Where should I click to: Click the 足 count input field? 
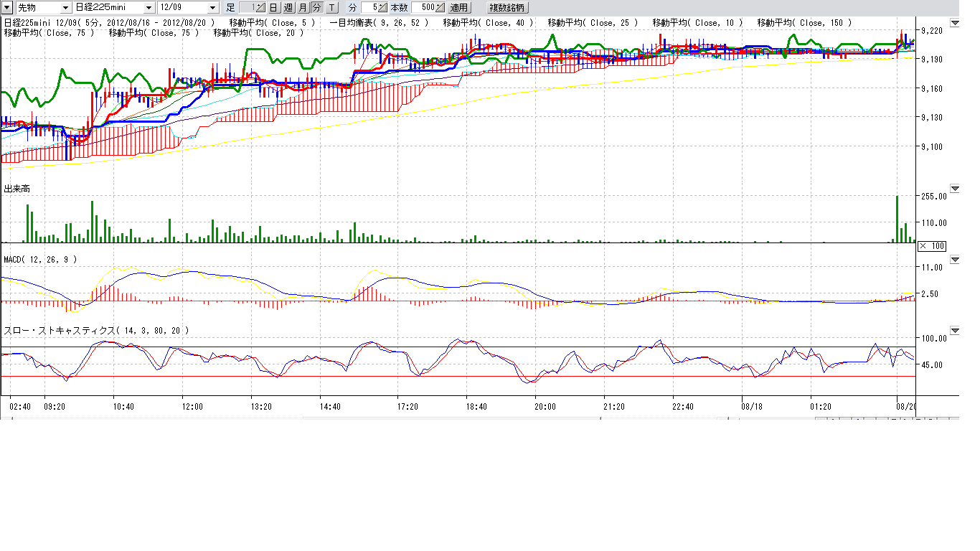coord(247,7)
